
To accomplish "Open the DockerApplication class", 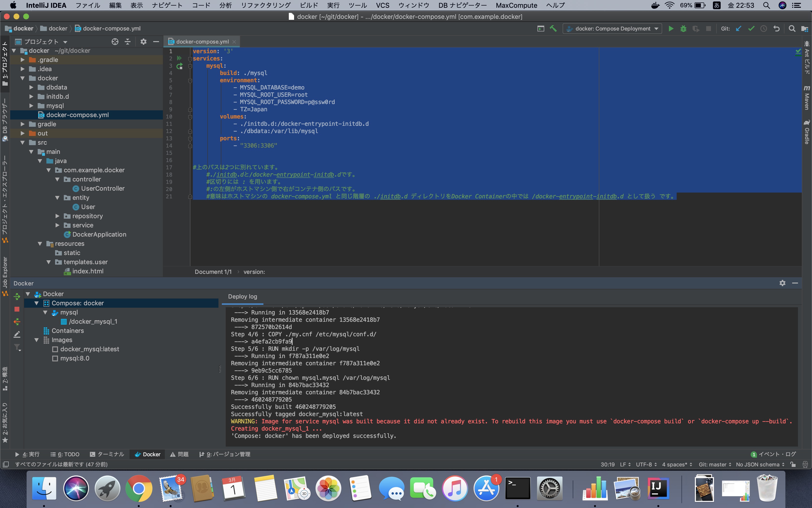I will pos(99,234).
